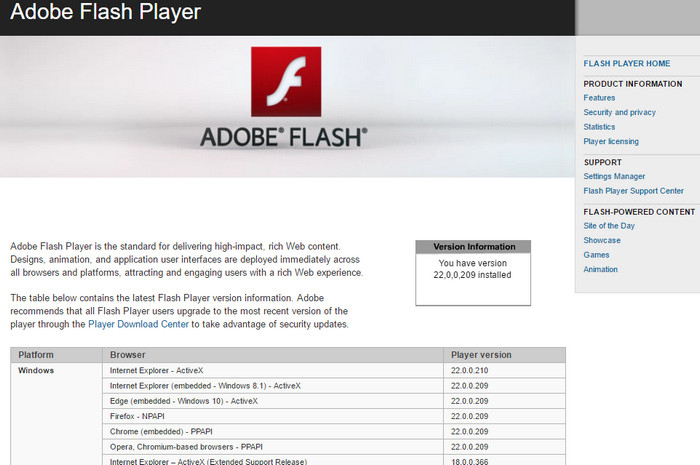700x465 pixels.
Task: Open the Features link in the sidebar
Action: tap(599, 98)
